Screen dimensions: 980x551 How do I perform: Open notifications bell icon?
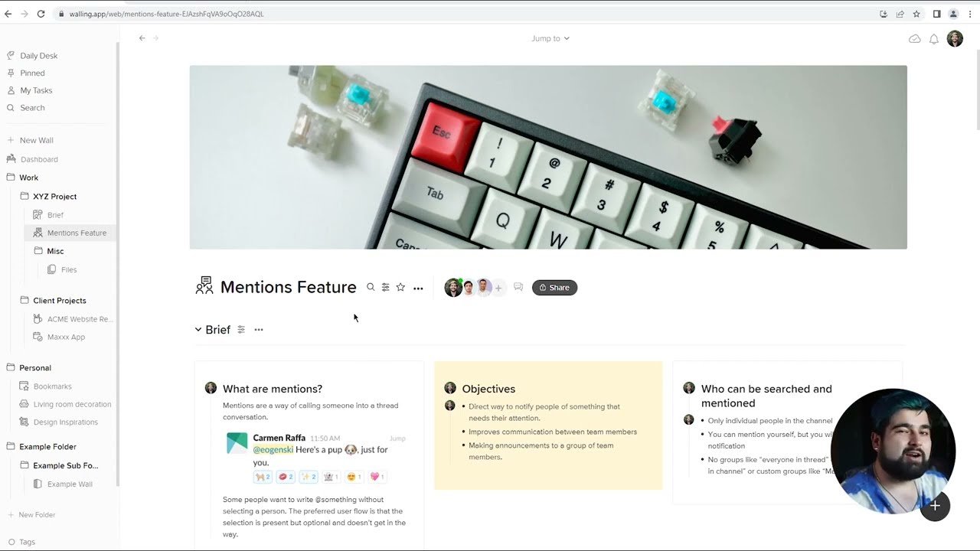(x=934, y=39)
